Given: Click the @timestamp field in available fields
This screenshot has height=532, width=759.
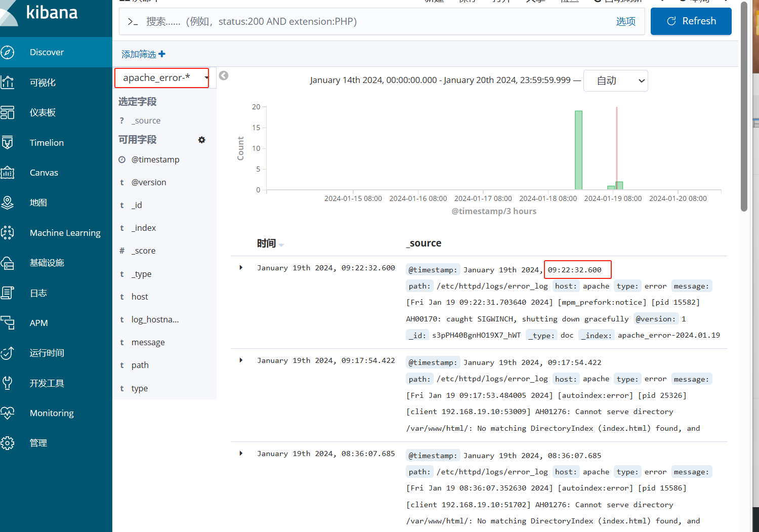Looking at the screenshot, I should (155, 159).
